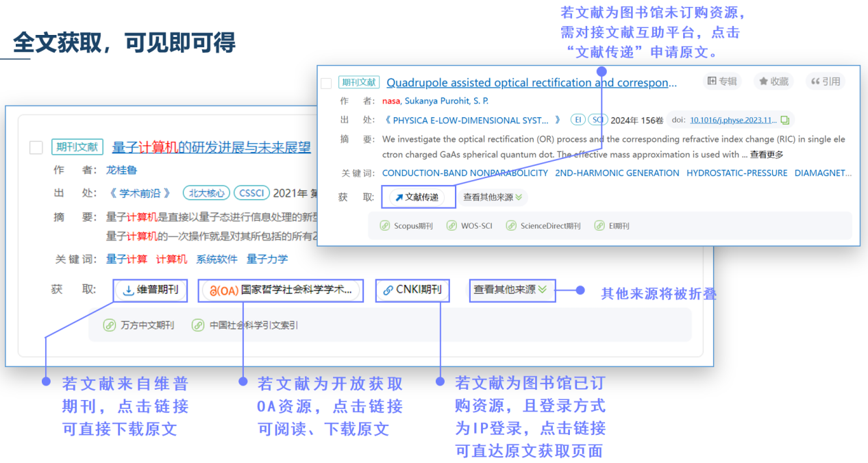Check the checkbox for the quantum computing article
The image size is (868, 463).
point(36,147)
